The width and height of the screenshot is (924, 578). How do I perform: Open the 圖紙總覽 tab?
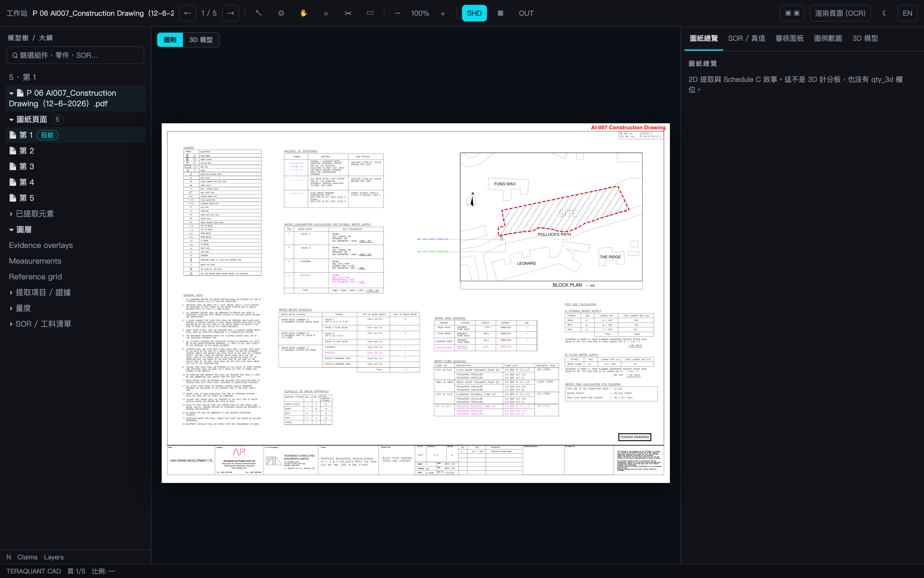pyautogui.click(x=704, y=38)
